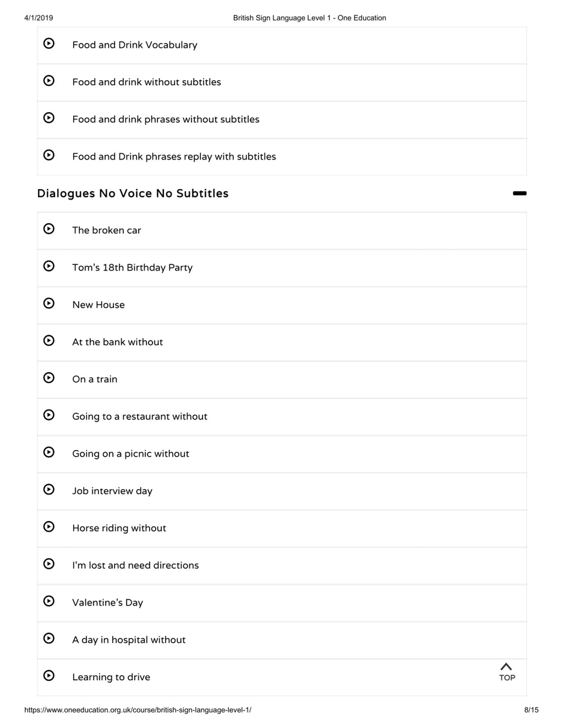This screenshot has height=728, width=563.
Task: Open Going on a picnic without lesson
Action: tap(282, 454)
